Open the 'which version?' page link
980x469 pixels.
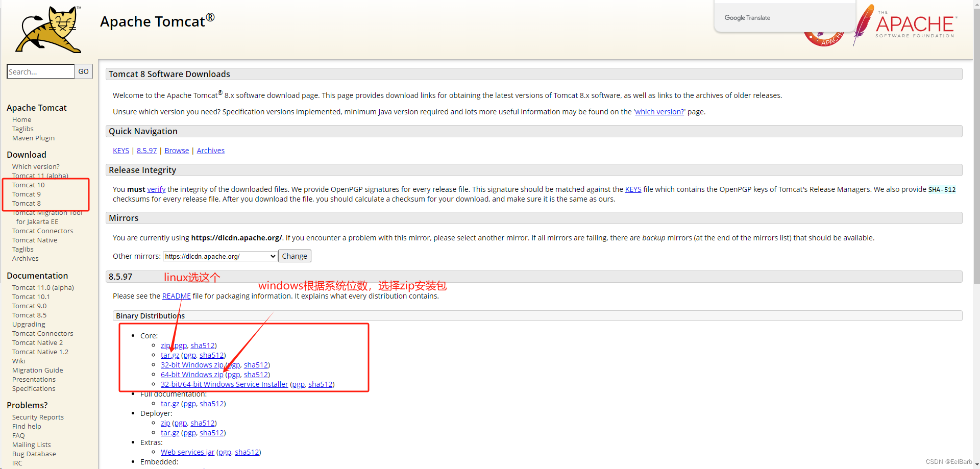pyautogui.click(x=659, y=112)
